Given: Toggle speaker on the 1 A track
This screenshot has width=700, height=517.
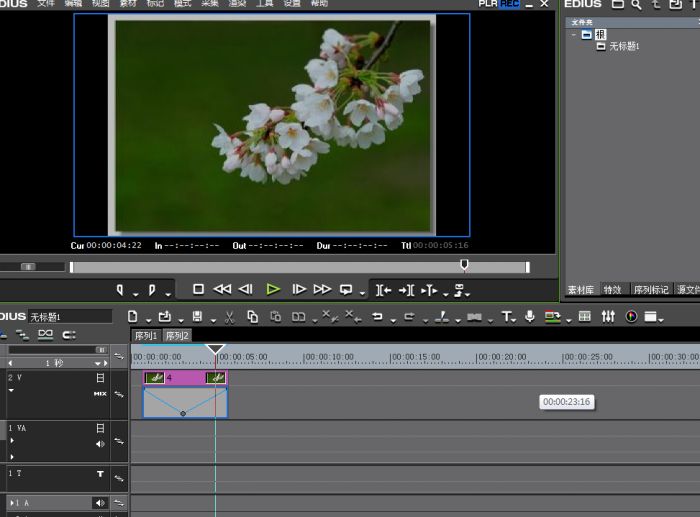Looking at the screenshot, I should [x=100, y=502].
